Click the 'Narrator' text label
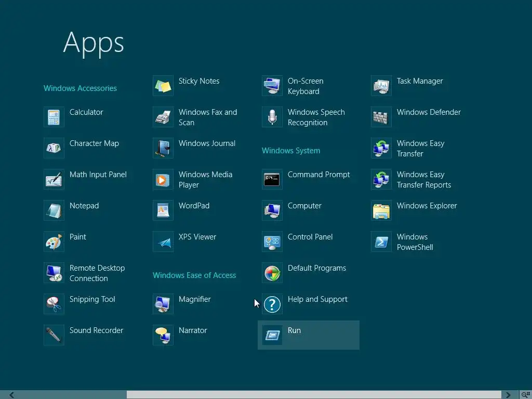This screenshot has height=399, width=532. tap(193, 330)
